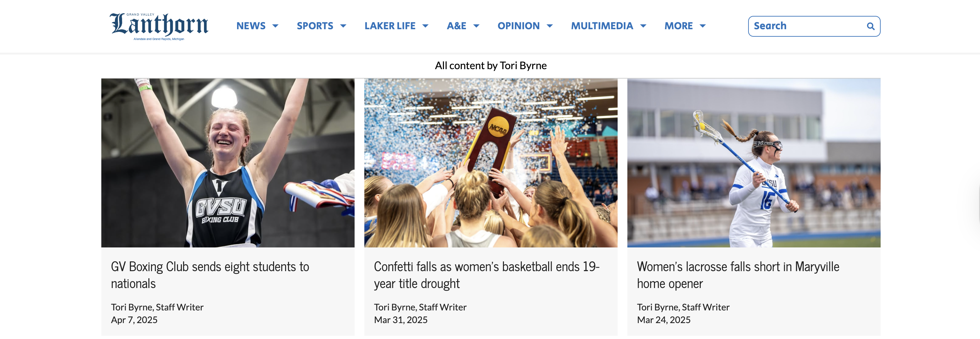Open the GV Boxing Club photo thumbnail
Viewport: 980px width, 339px height.
click(x=228, y=163)
